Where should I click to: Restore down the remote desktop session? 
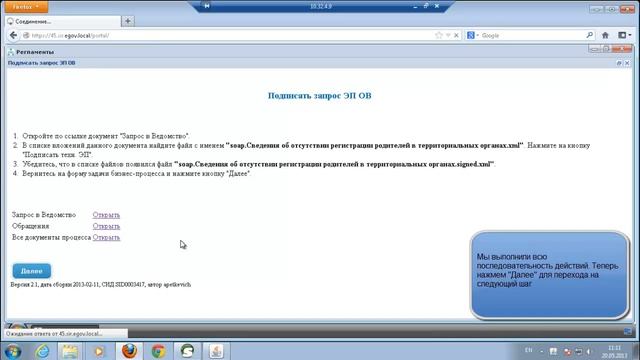coord(426,6)
